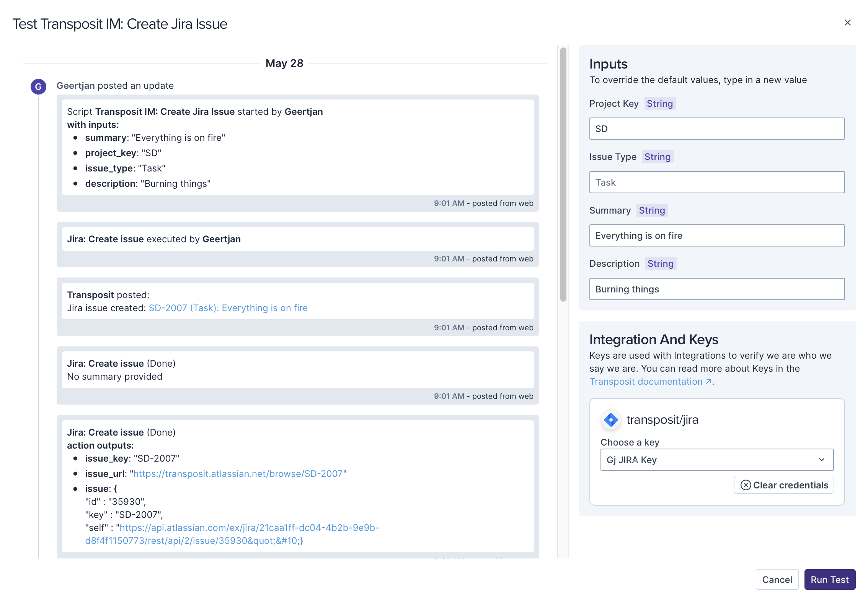The image size is (868, 604).
Task: Open the api.atlassian.com self link
Action: [249, 528]
